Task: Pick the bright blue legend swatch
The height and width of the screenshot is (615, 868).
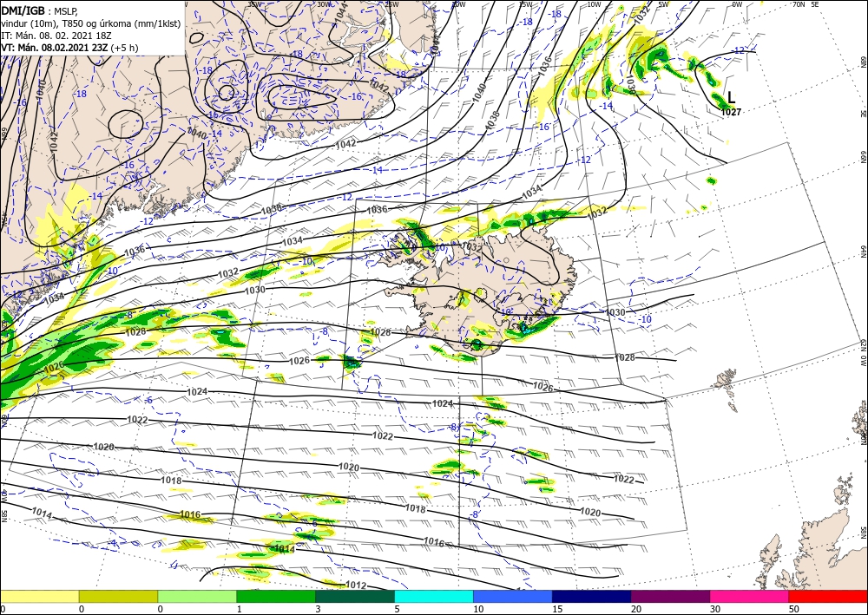Action: (513, 596)
